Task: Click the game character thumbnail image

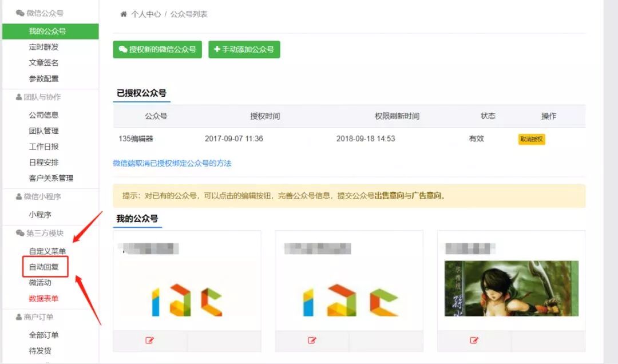Action: coord(511,288)
